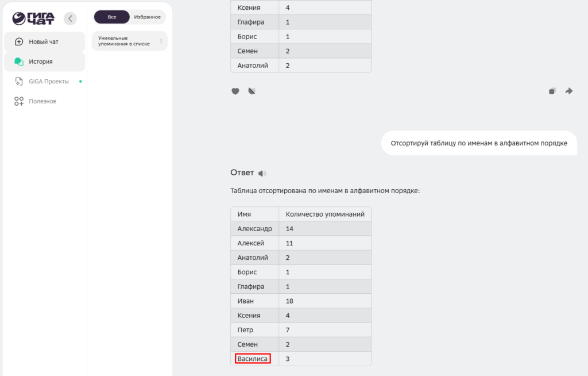The height and width of the screenshot is (376, 588).
Task: Open three-dot menu for Уникальные упоминания chat
Action: [x=161, y=41]
